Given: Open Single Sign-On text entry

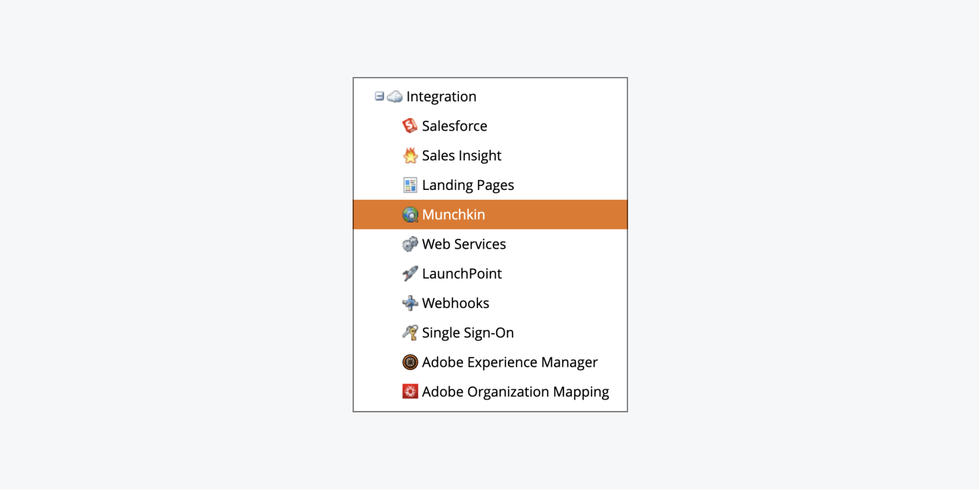Looking at the screenshot, I should coord(467,333).
